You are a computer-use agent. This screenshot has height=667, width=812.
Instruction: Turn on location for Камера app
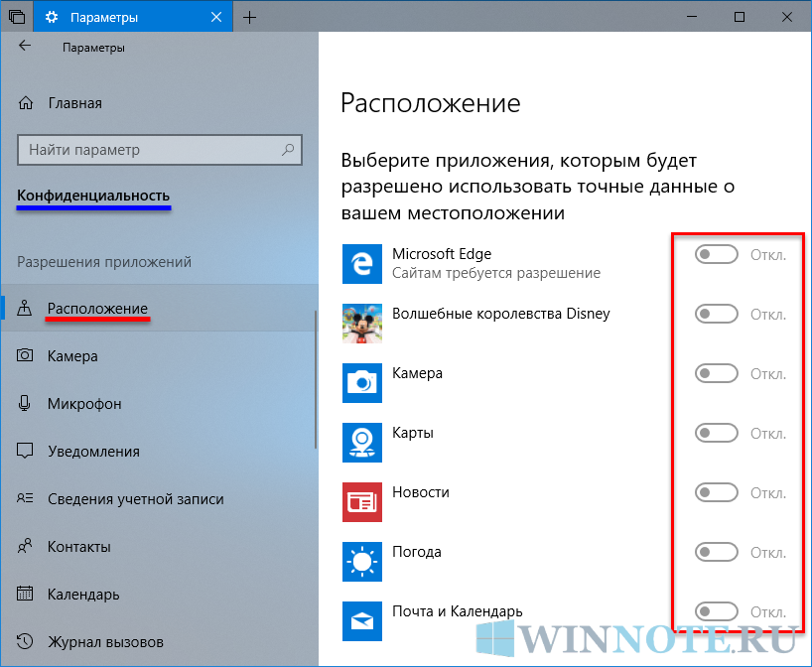pos(717,373)
